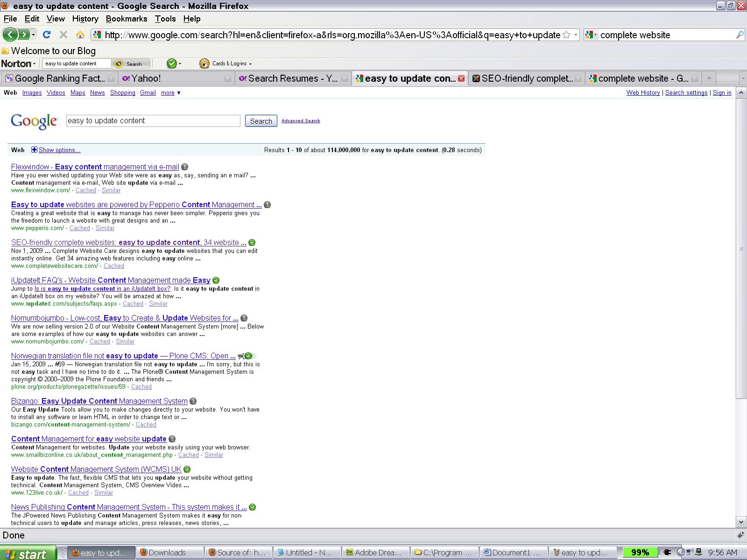Open the Flexwindow Easy content management result
The height and width of the screenshot is (560, 747).
tap(95, 167)
